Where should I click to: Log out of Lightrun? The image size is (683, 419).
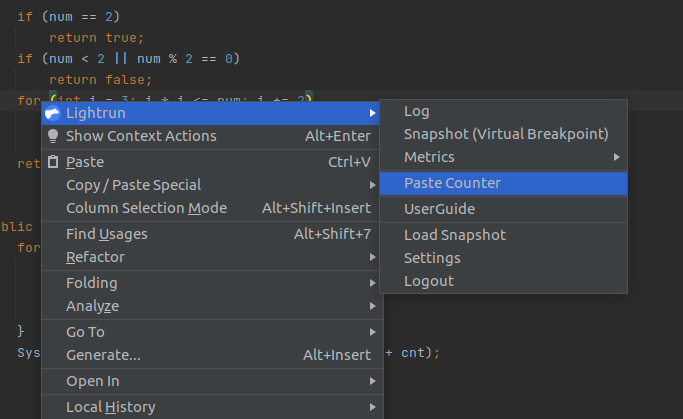(x=428, y=281)
